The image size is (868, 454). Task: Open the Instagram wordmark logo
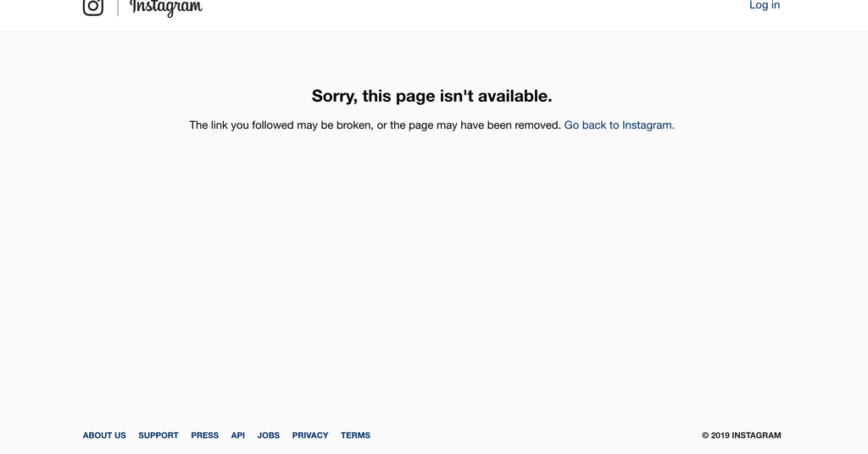click(x=166, y=8)
